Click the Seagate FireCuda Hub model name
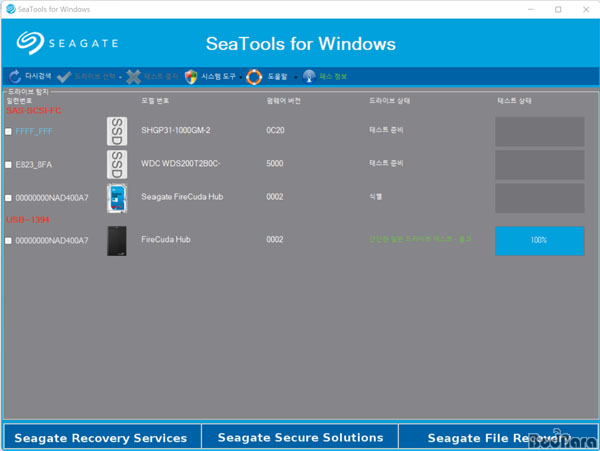Viewport: 600px width, 451px height. point(182,197)
